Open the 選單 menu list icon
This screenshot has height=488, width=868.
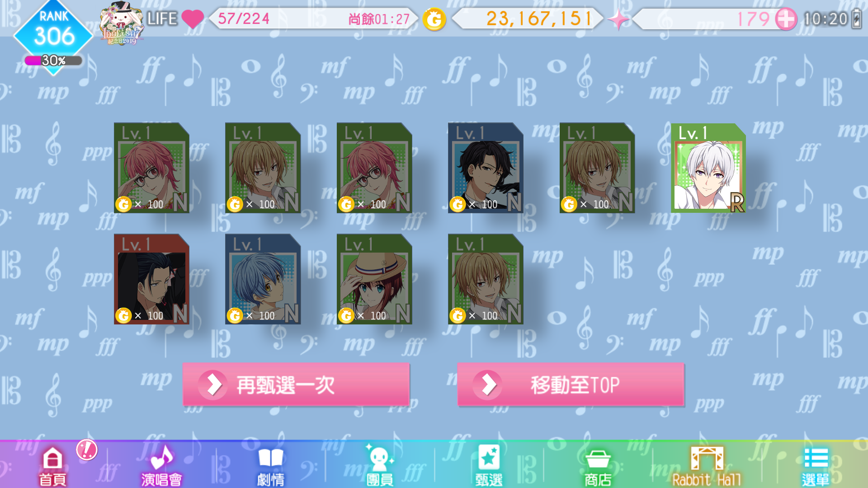coord(816,466)
